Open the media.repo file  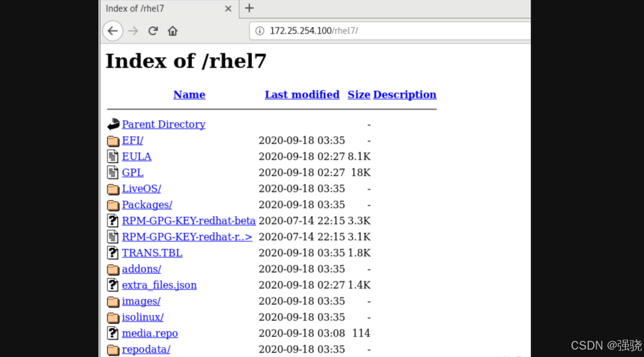click(x=150, y=333)
